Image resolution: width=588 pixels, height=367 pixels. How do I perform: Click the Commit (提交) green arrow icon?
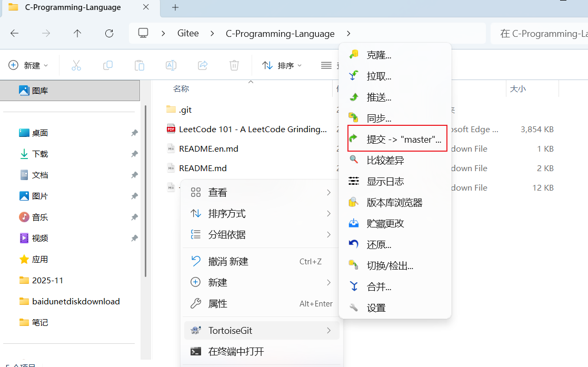point(354,139)
